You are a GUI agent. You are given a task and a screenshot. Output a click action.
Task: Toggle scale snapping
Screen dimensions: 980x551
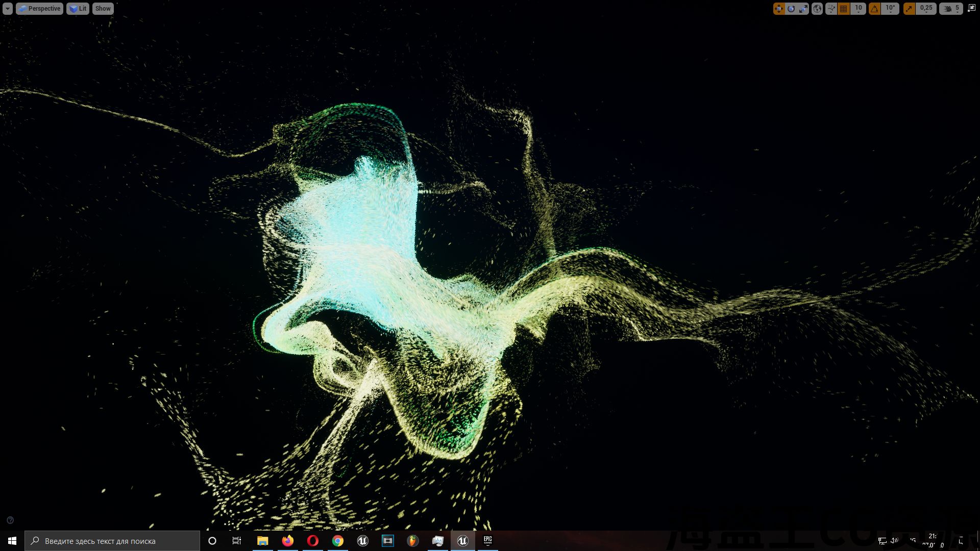[909, 9]
